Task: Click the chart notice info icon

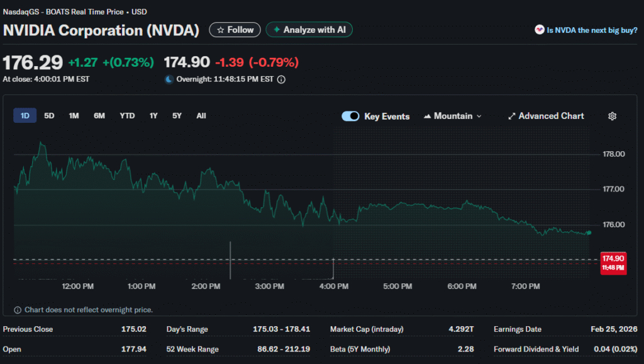Action: 18,310
